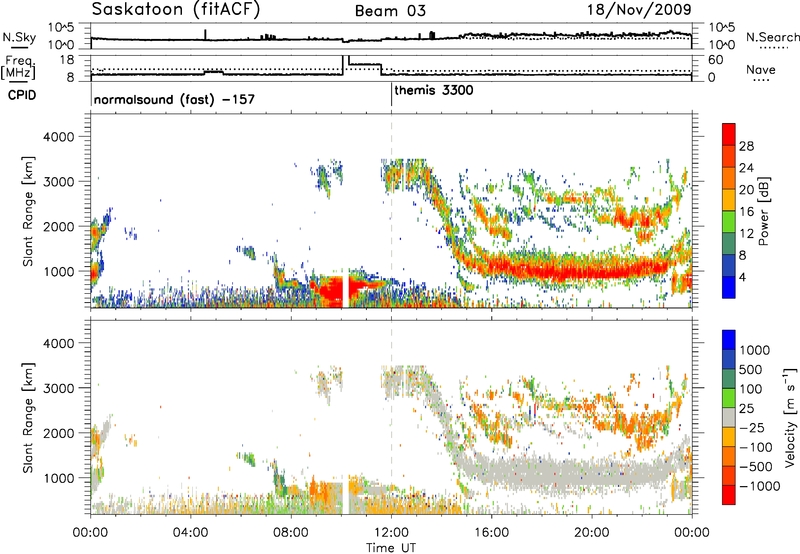800x554 pixels.
Task: Click the "28" label on Power scale
Action: pyautogui.click(x=746, y=146)
